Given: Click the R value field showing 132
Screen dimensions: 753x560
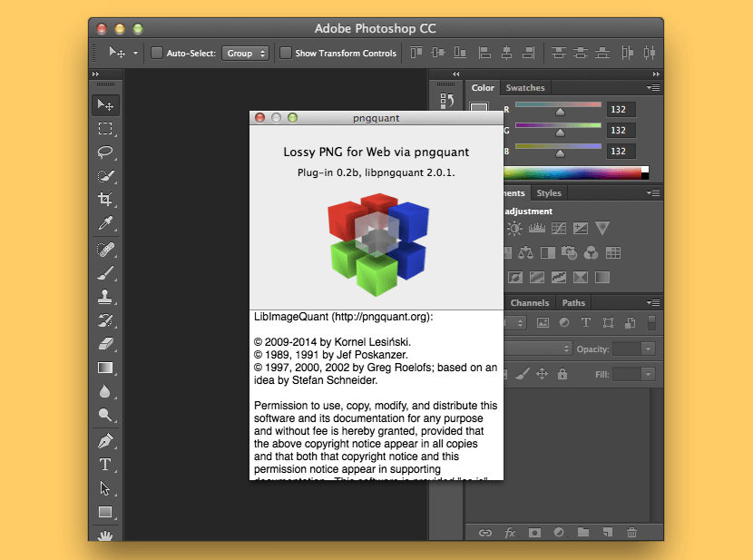Looking at the screenshot, I should 621,110.
